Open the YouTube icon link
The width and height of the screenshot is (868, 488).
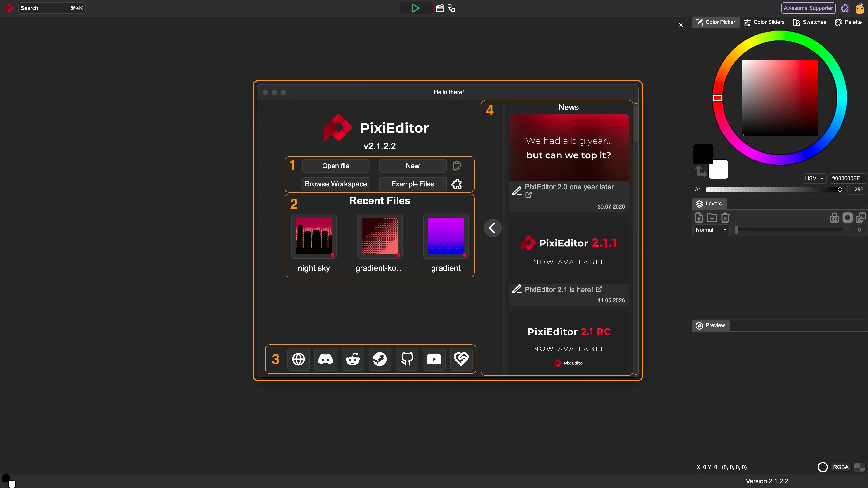(x=434, y=359)
